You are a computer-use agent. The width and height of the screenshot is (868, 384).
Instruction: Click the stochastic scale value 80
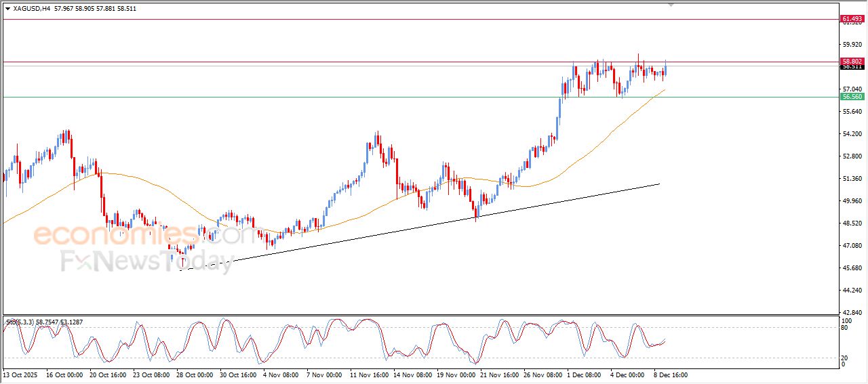click(x=844, y=328)
